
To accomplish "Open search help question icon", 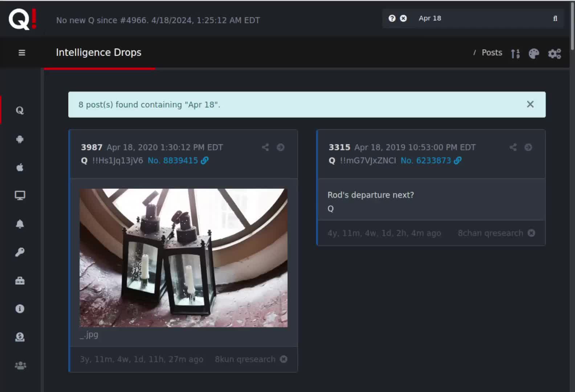I will pos(392,19).
